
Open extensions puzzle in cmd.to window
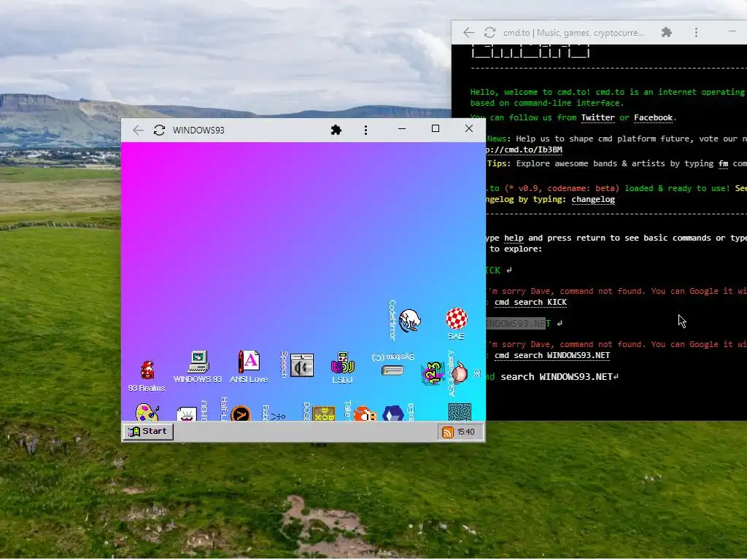click(667, 32)
